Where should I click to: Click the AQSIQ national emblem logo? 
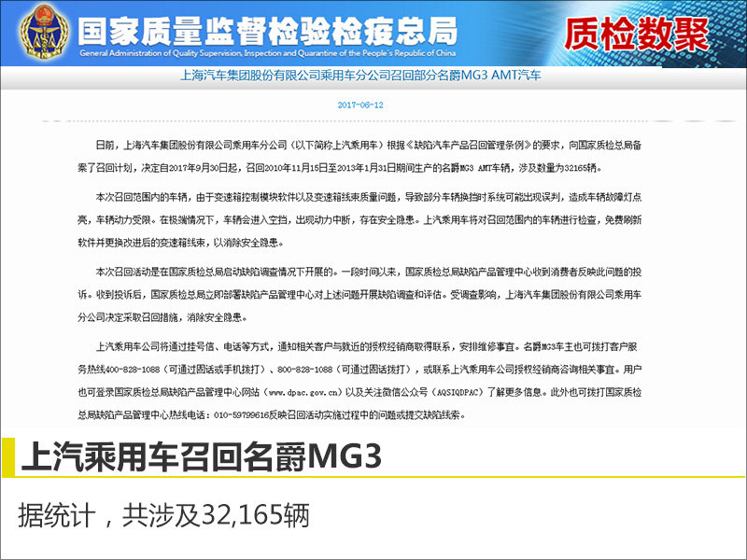click(43, 33)
